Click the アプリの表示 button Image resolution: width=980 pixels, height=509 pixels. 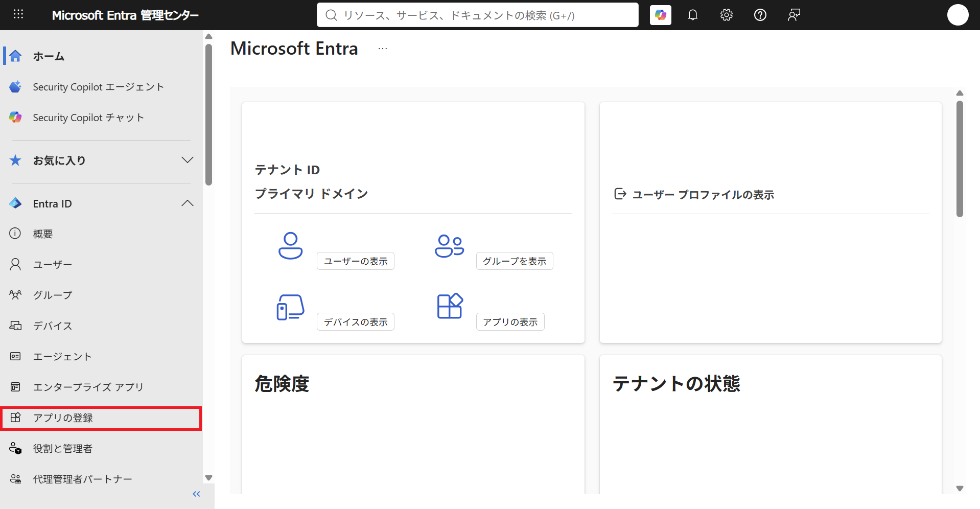click(510, 322)
